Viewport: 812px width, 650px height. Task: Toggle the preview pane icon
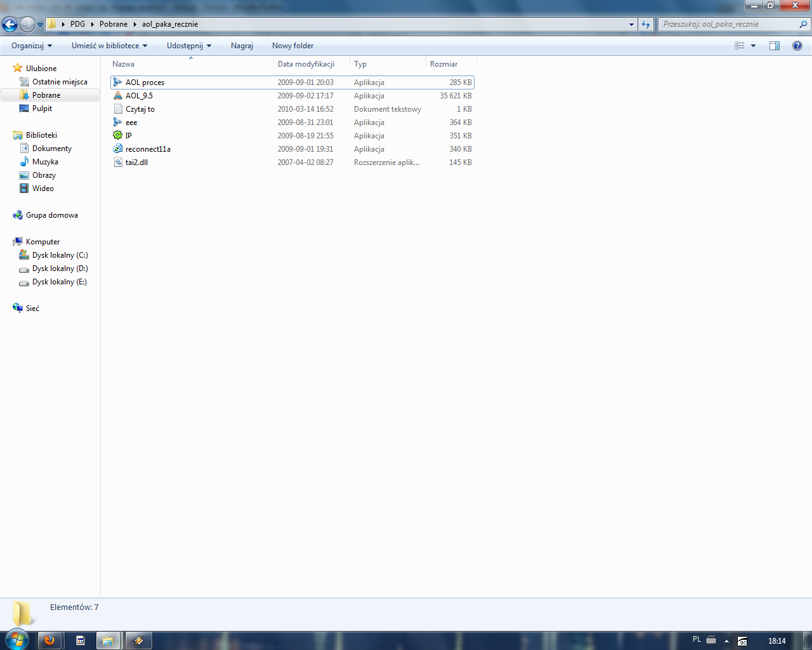click(x=775, y=46)
